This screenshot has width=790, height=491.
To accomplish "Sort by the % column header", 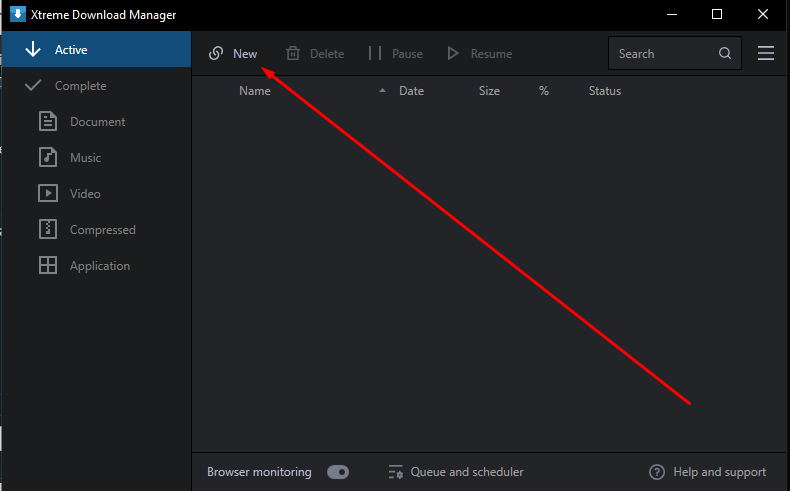I will 544,91.
